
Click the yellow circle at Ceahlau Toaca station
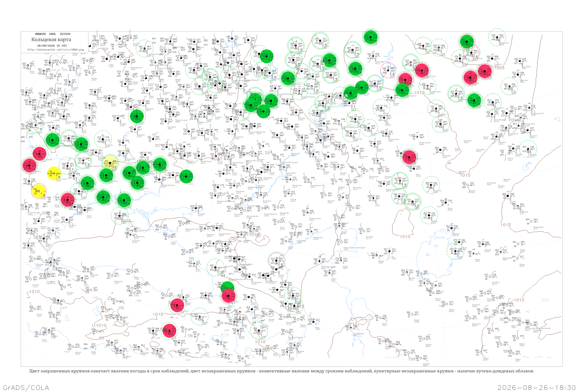[x=54, y=173]
